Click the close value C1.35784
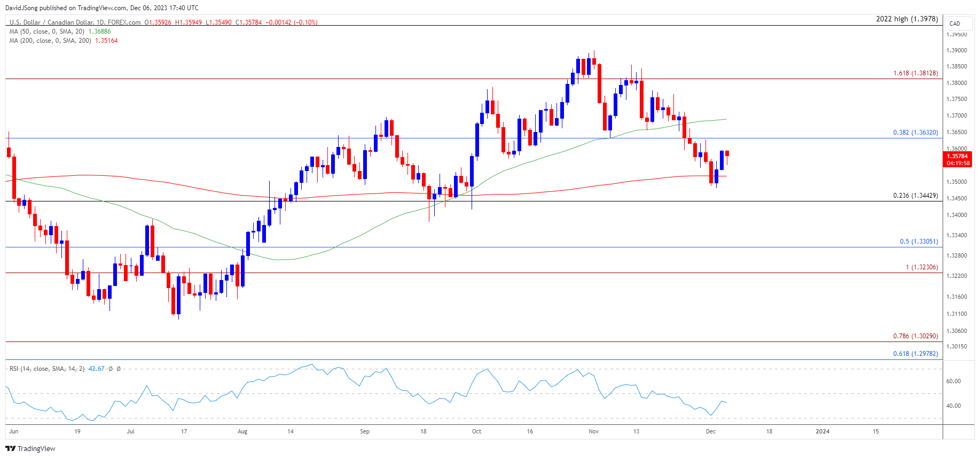 [248, 22]
